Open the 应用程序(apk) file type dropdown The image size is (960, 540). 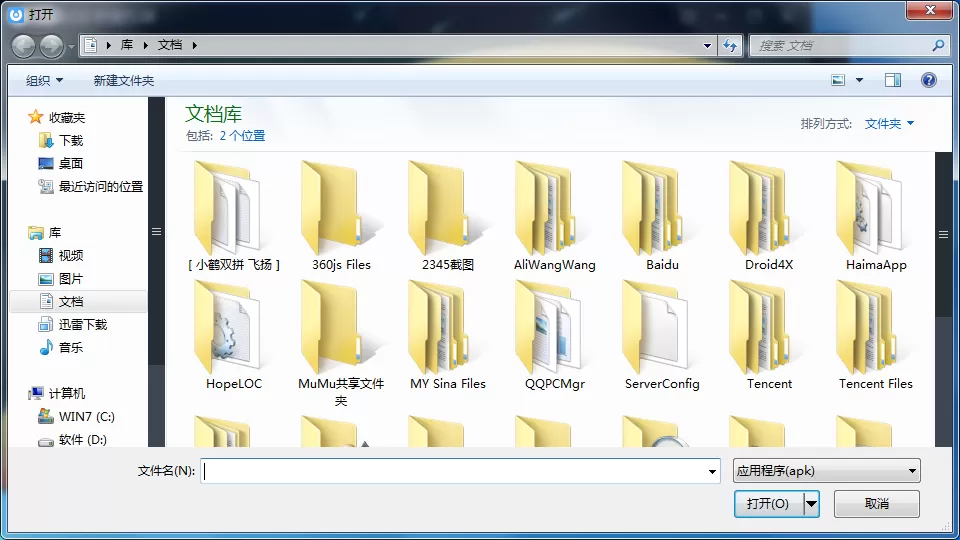(827, 471)
